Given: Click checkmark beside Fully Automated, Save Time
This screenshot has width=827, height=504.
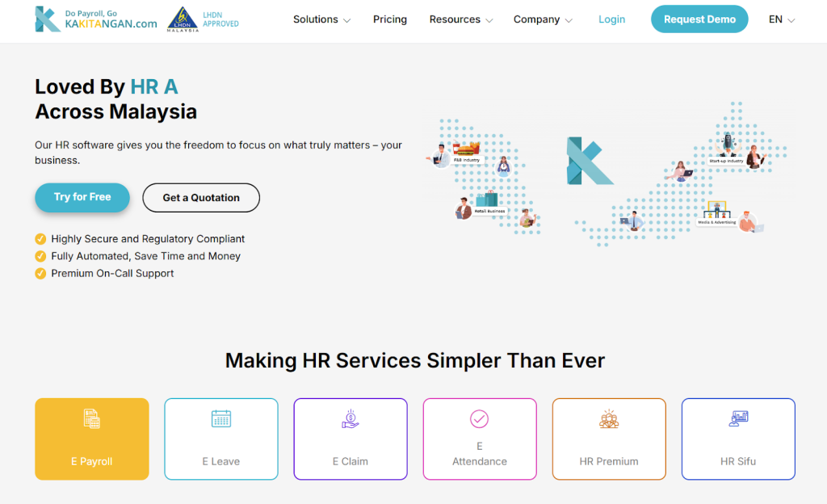Looking at the screenshot, I should point(40,256).
